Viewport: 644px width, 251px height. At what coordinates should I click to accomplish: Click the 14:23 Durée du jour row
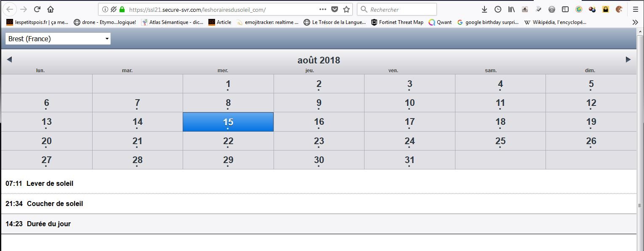tap(319, 224)
